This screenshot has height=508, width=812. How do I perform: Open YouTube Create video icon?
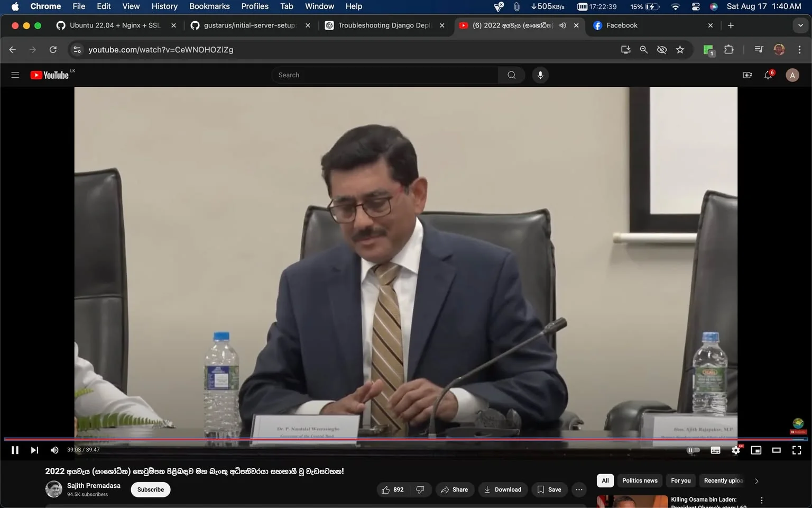pyautogui.click(x=748, y=75)
